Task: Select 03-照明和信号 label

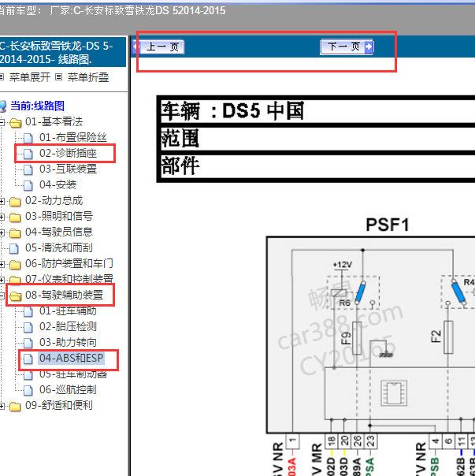Action: point(59,216)
